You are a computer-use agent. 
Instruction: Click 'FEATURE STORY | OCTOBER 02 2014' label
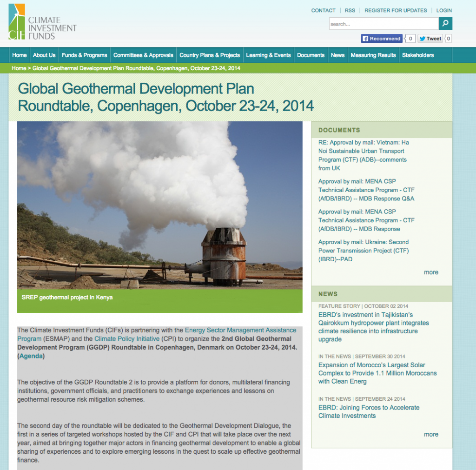tap(363, 306)
